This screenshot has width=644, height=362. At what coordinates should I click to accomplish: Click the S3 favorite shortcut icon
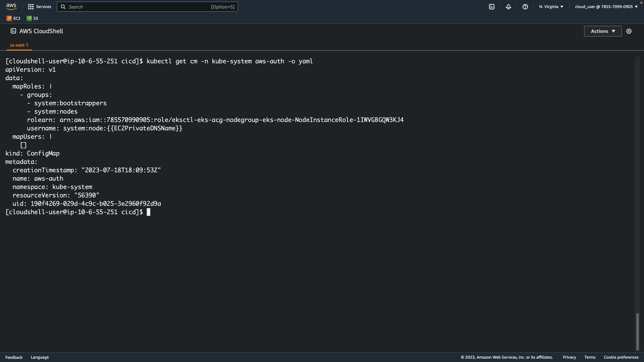29,18
